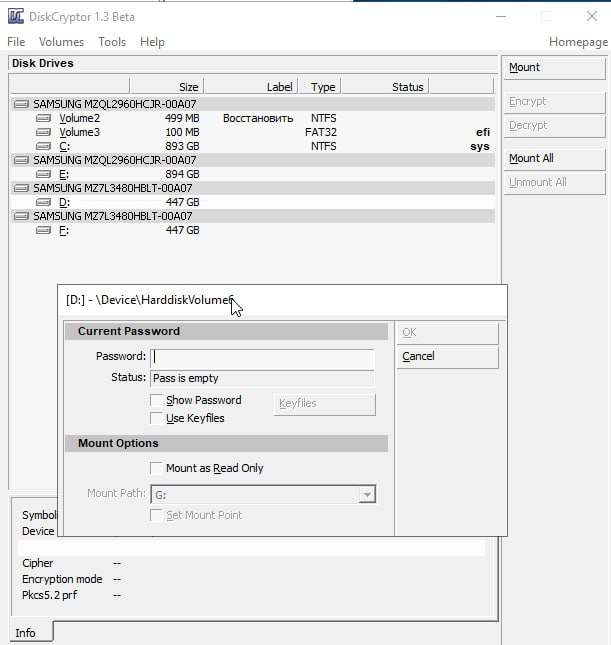This screenshot has width=611, height=645.
Task: Enable the Show Password checkbox
Action: pyautogui.click(x=156, y=400)
